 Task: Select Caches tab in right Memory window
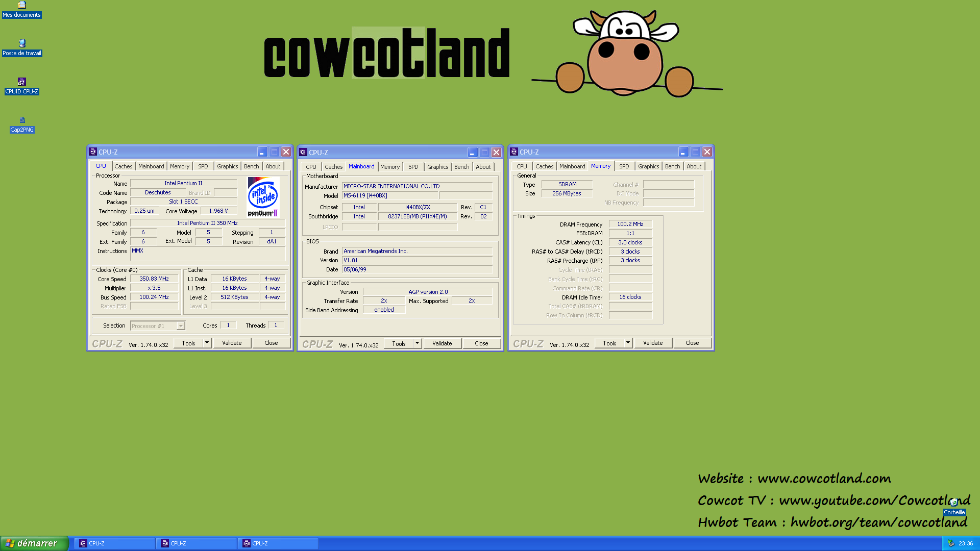tap(544, 166)
